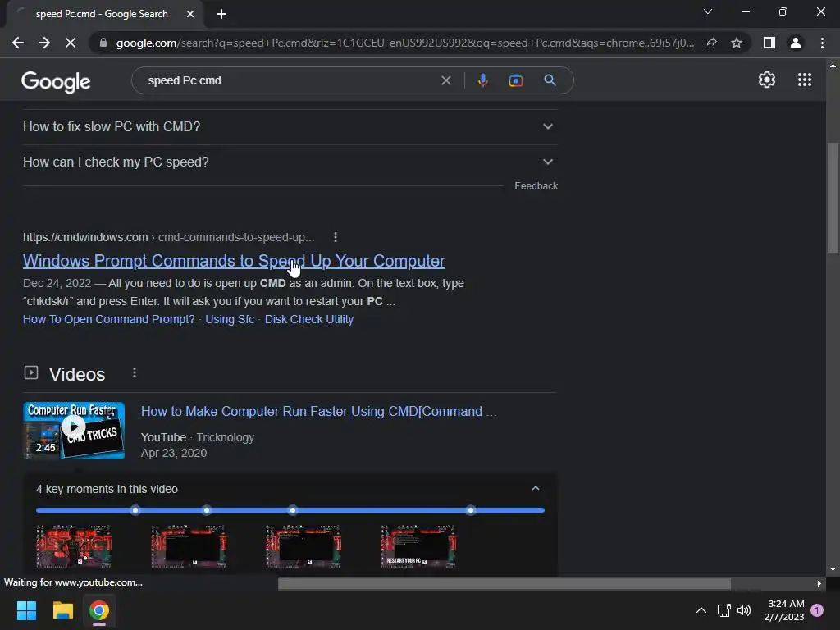
Task: Click in the Google search input field
Action: click(290, 80)
